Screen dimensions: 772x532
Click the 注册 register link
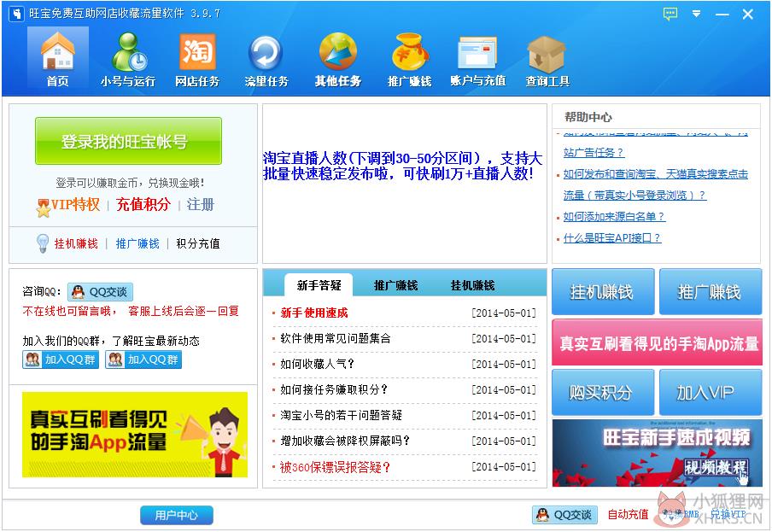201,204
